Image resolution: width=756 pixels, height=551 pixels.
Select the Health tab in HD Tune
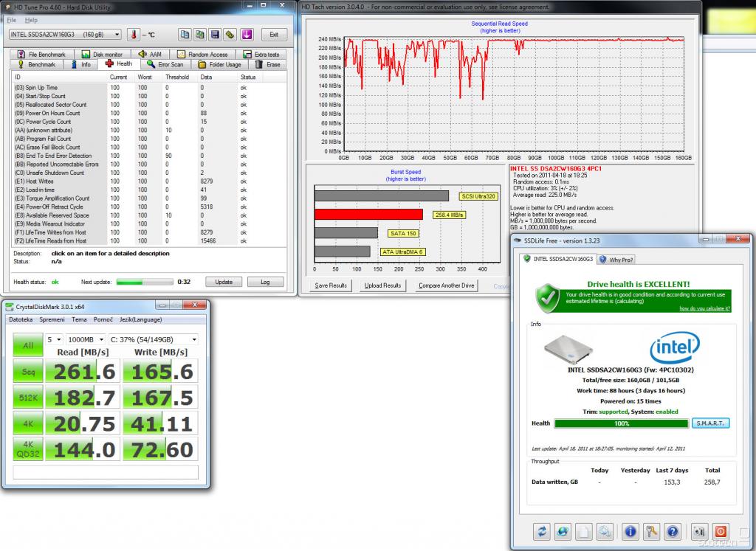[119, 63]
